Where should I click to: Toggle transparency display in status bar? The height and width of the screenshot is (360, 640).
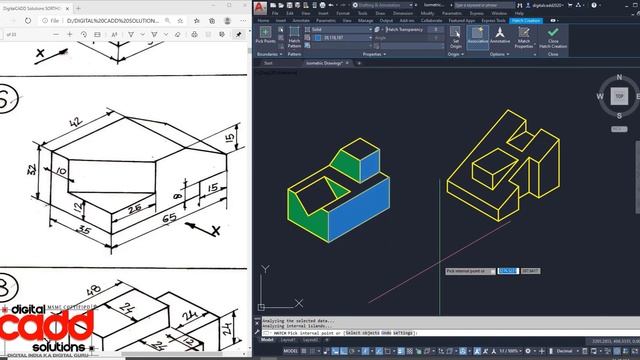409,351
